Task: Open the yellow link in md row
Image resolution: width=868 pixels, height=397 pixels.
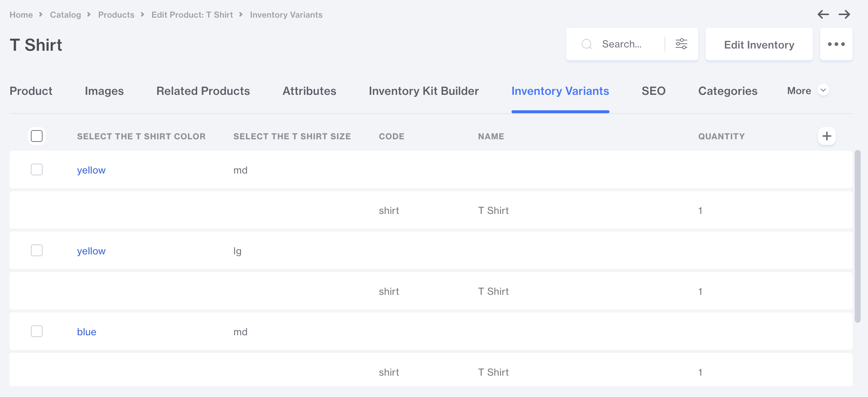Action: point(91,170)
